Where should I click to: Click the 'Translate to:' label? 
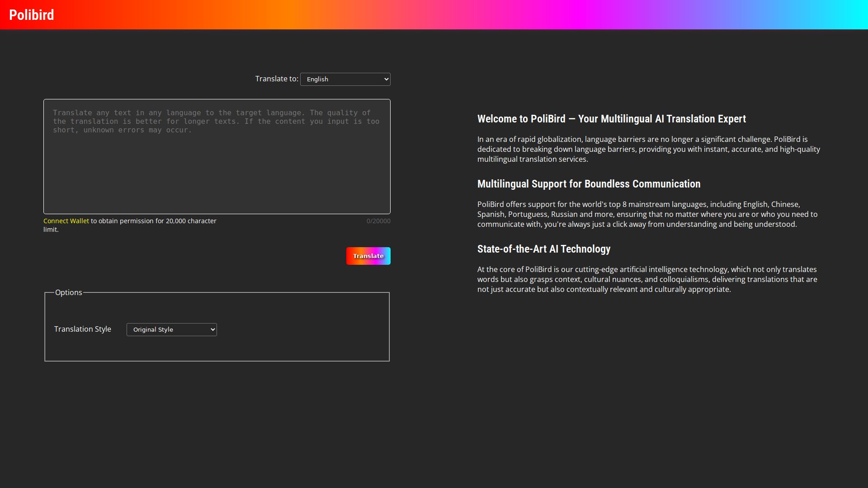pyautogui.click(x=276, y=79)
